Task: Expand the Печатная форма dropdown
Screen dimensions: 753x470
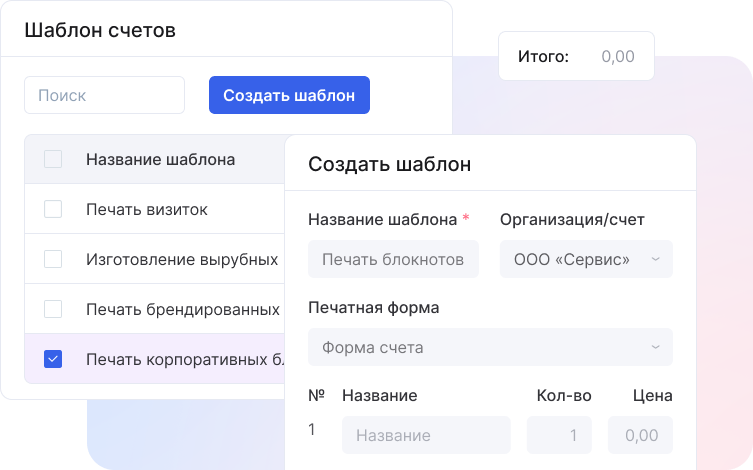Action: coord(490,347)
